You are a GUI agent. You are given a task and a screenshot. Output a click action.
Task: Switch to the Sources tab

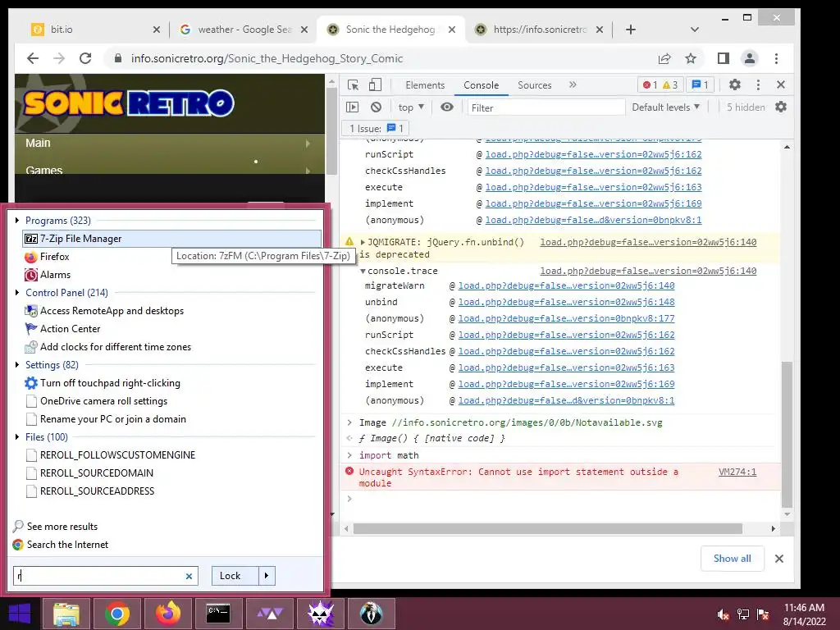click(535, 85)
